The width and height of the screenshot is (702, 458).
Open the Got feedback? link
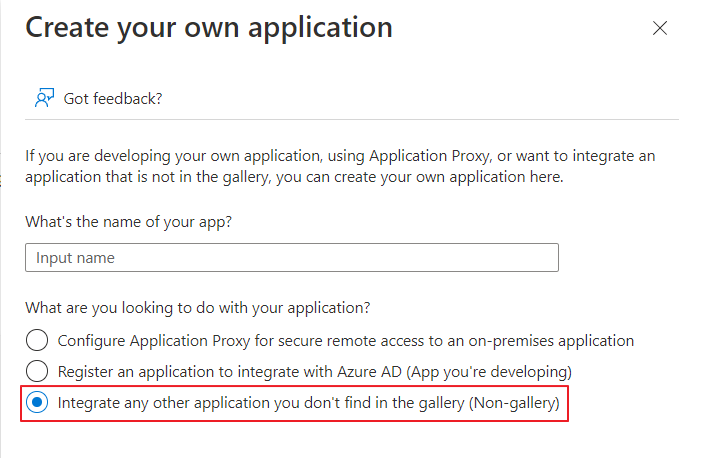tap(112, 98)
